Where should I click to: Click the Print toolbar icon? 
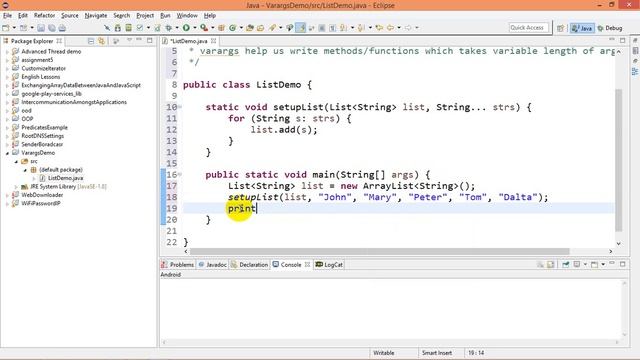62,28
